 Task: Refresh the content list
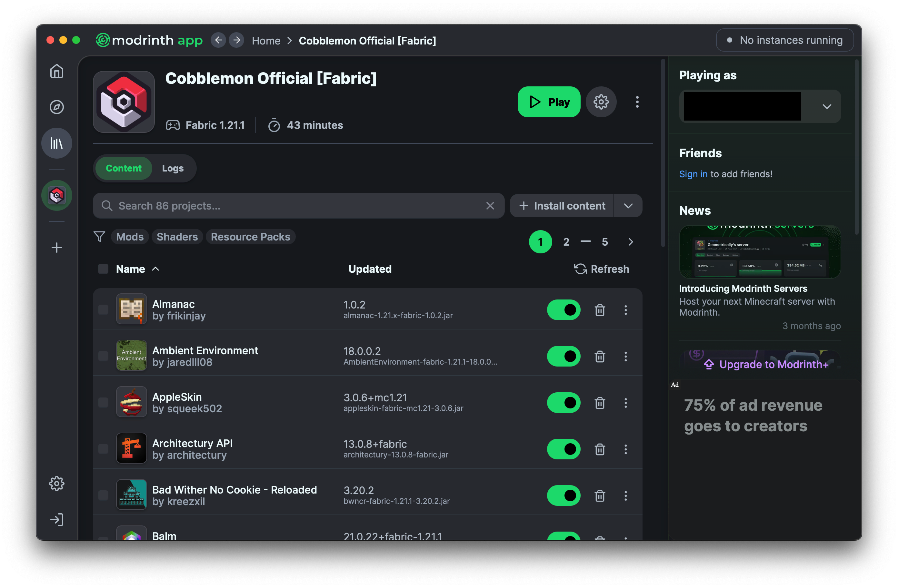(602, 269)
